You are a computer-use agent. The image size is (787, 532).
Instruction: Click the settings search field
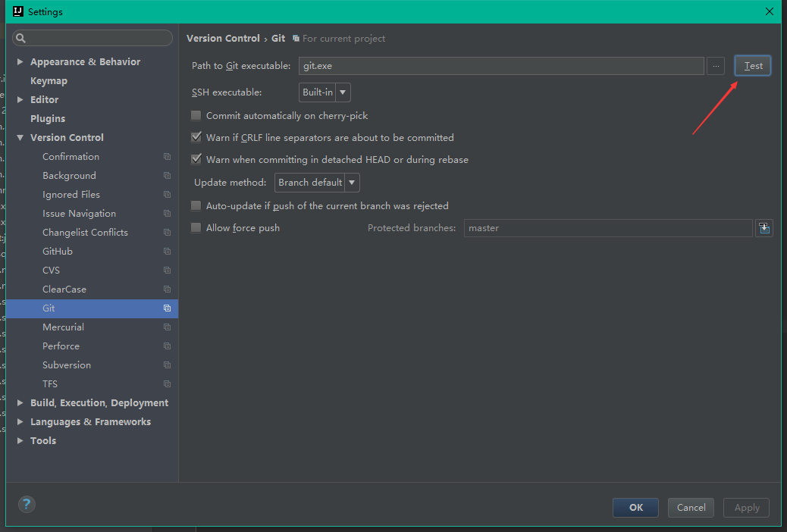point(92,38)
